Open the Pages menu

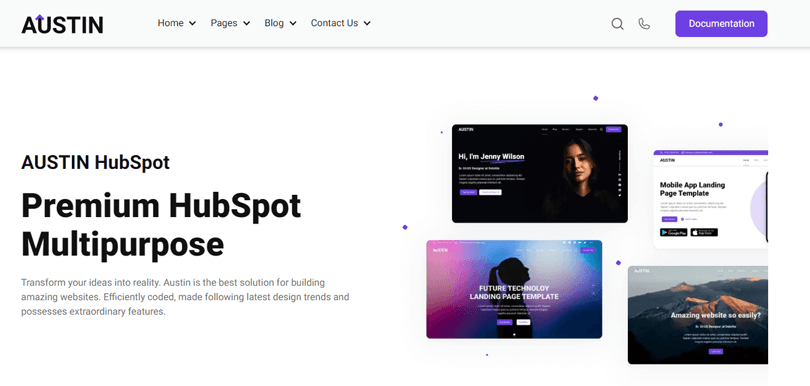coord(230,23)
